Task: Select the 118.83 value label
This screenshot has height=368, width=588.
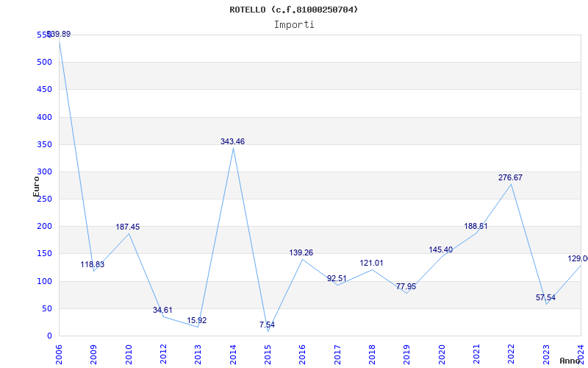Action: point(93,264)
